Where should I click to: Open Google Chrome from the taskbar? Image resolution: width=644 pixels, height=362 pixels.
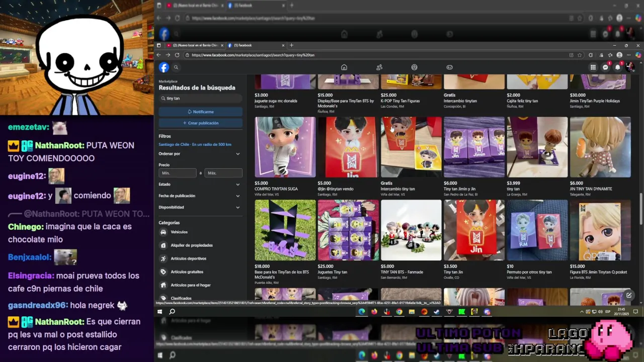[399, 312]
